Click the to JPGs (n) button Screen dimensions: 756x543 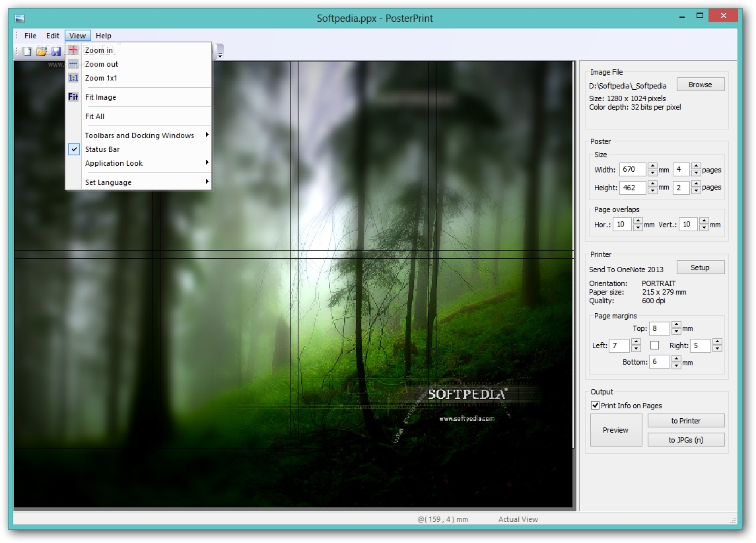[x=685, y=440]
